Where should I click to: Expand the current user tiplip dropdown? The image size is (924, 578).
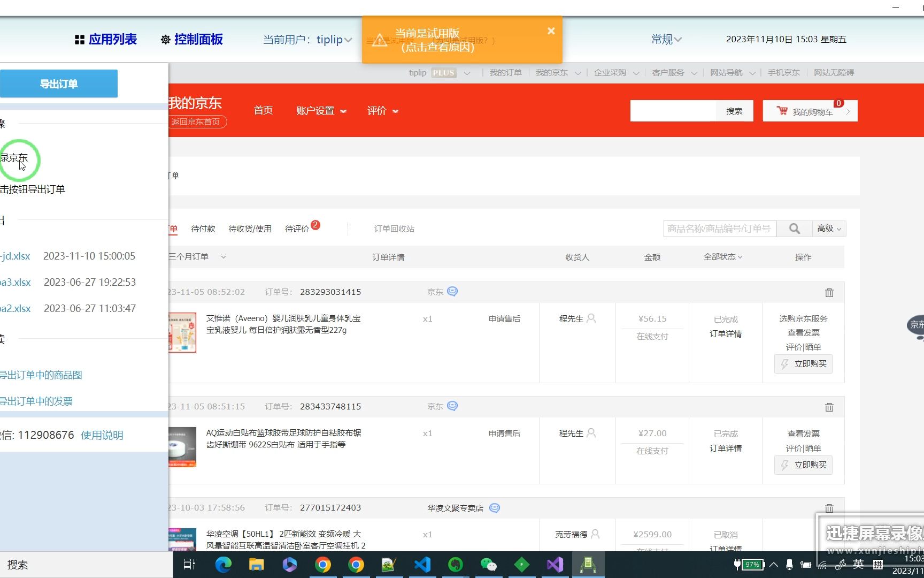tap(348, 40)
